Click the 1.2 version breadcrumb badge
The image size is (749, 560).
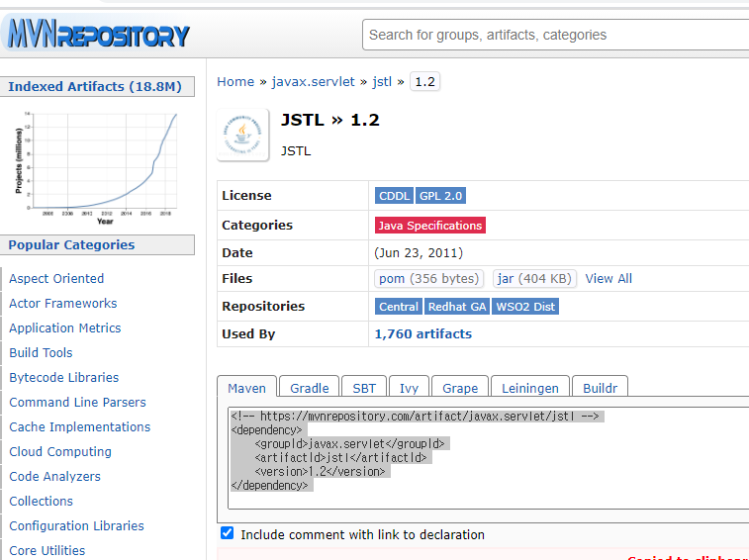click(424, 82)
